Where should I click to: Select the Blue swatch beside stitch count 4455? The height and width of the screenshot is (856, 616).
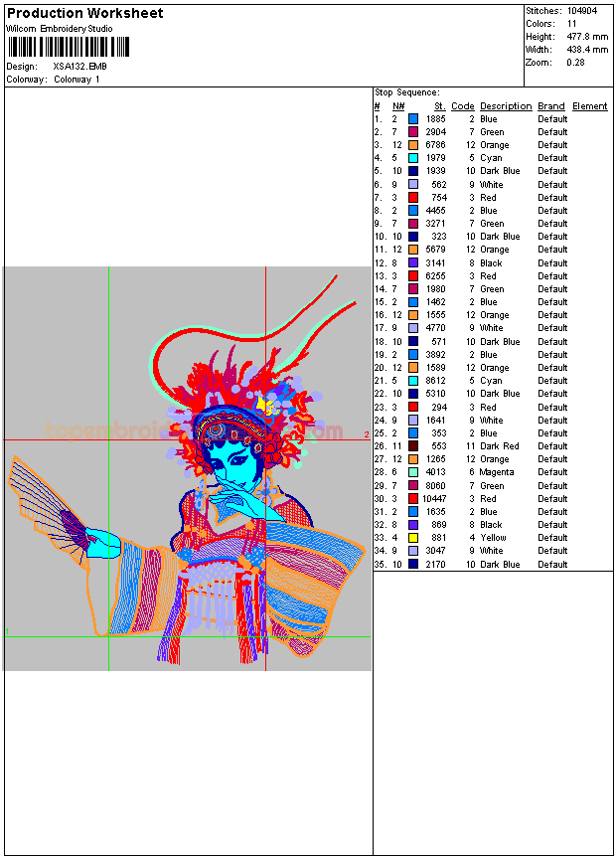pos(413,211)
